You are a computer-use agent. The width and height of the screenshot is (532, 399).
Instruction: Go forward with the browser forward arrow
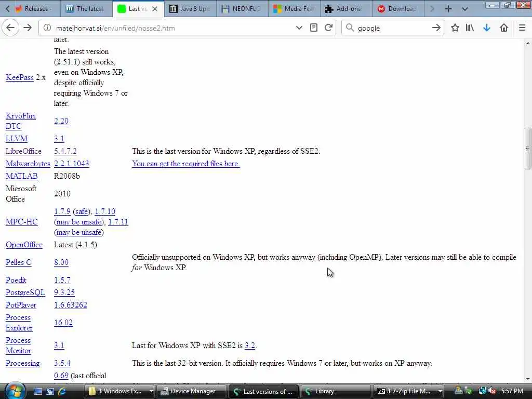pyautogui.click(x=28, y=28)
